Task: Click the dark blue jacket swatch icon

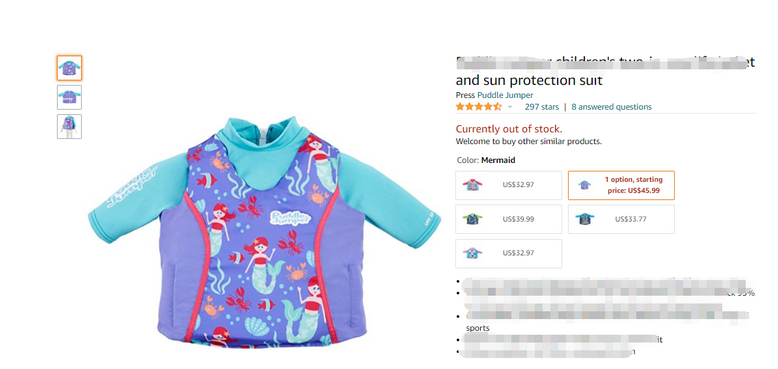Action: pyautogui.click(x=585, y=219)
